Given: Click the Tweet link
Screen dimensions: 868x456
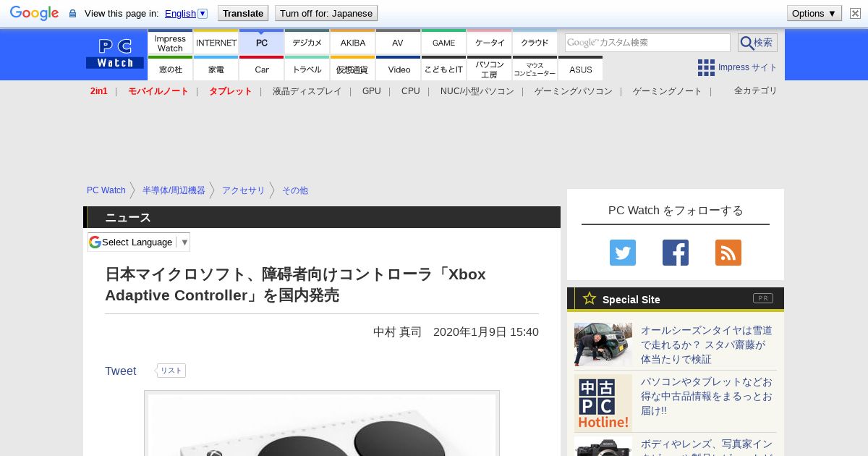Looking at the screenshot, I should coord(121,371).
